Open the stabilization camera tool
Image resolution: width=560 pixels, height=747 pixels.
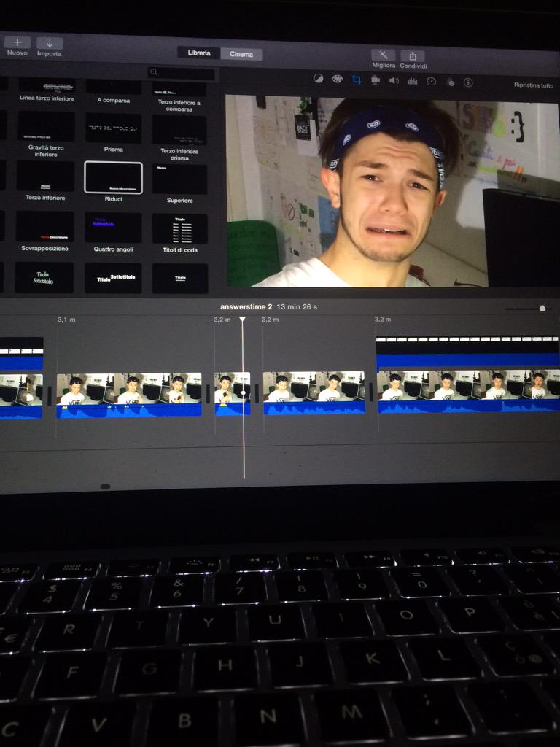[376, 80]
